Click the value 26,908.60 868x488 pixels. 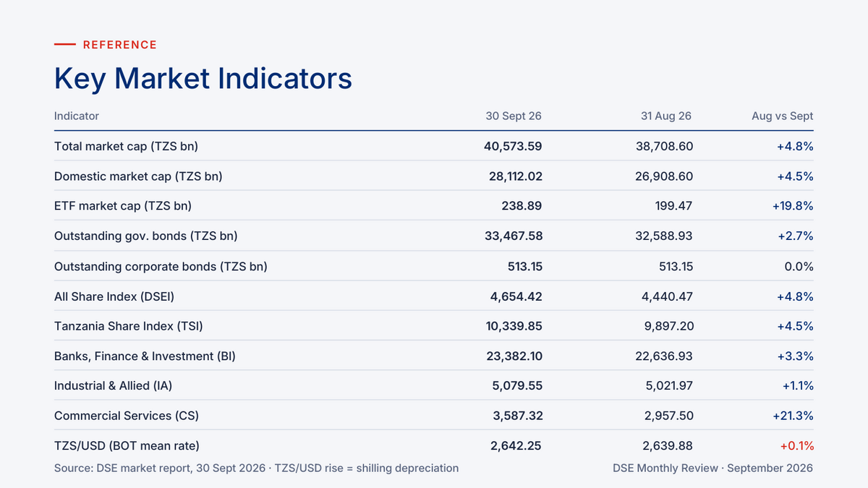664,176
